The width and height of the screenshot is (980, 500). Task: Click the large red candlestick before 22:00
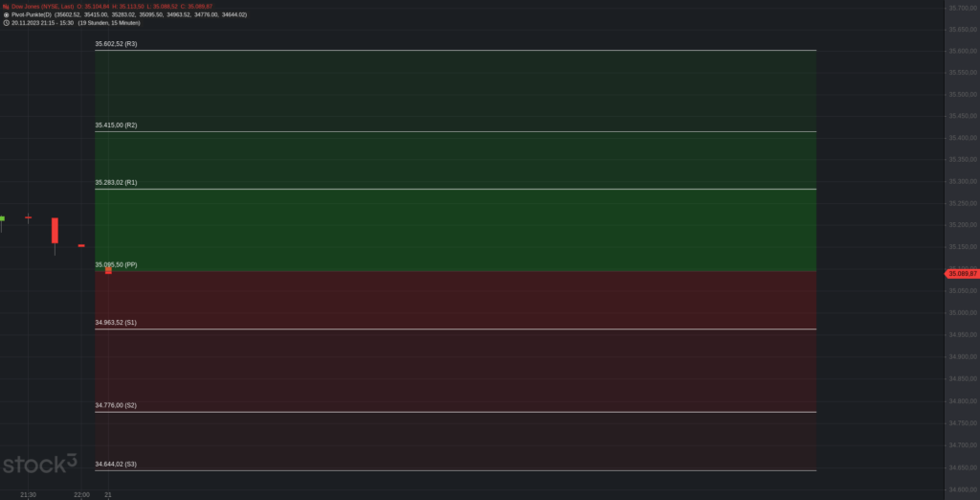pyautogui.click(x=55, y=230)
